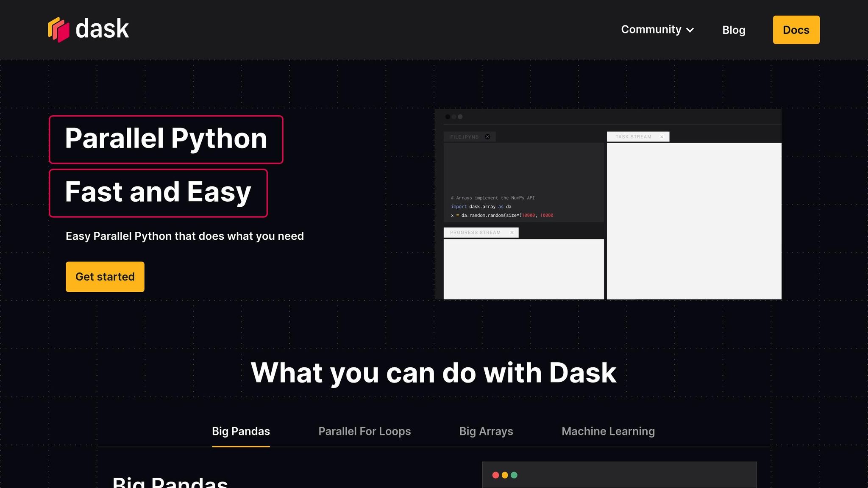Click 'What you can do with Dask' heading

(x=434, y=373)
